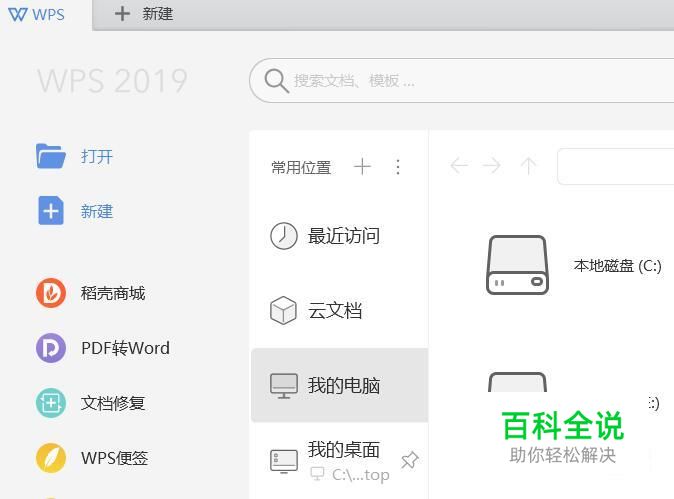Viewport: 674px width, 499px height.
Task: Click the C:\...top path text
Action: click(x=361, y=474)
